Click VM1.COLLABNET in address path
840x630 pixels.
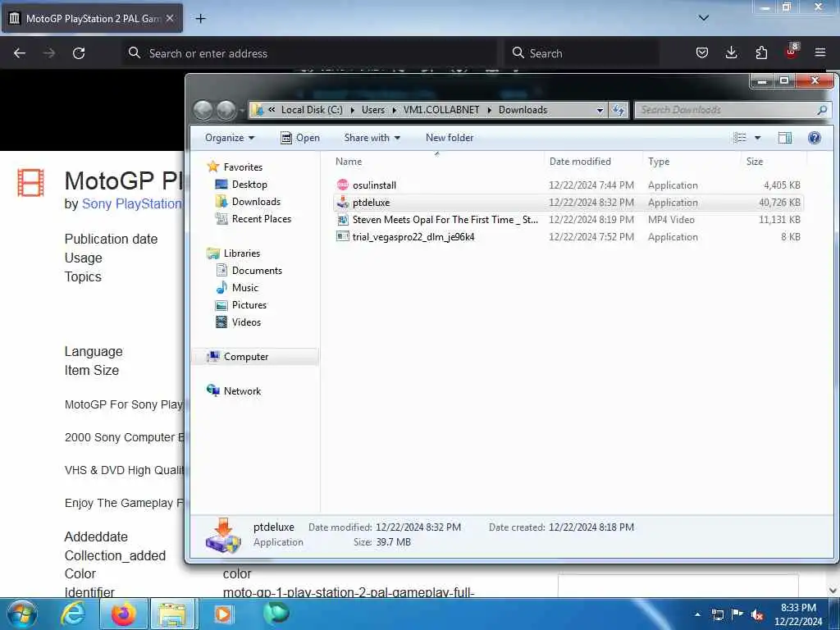click(441, 110)
